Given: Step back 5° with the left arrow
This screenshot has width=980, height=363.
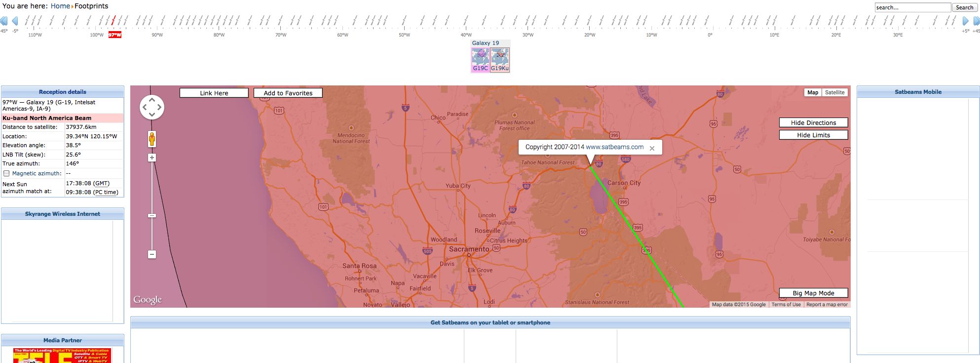Looking at the screenshot, I should pos(15,21).
